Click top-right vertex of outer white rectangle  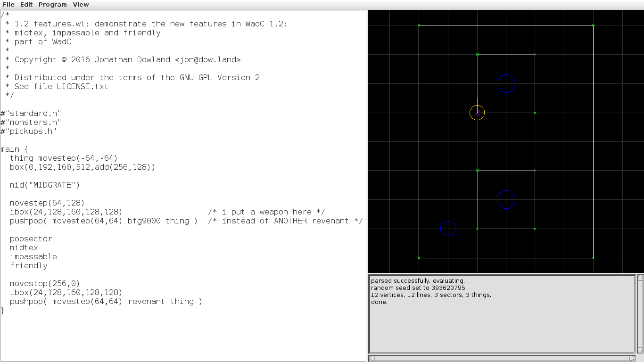pos(593,25)
